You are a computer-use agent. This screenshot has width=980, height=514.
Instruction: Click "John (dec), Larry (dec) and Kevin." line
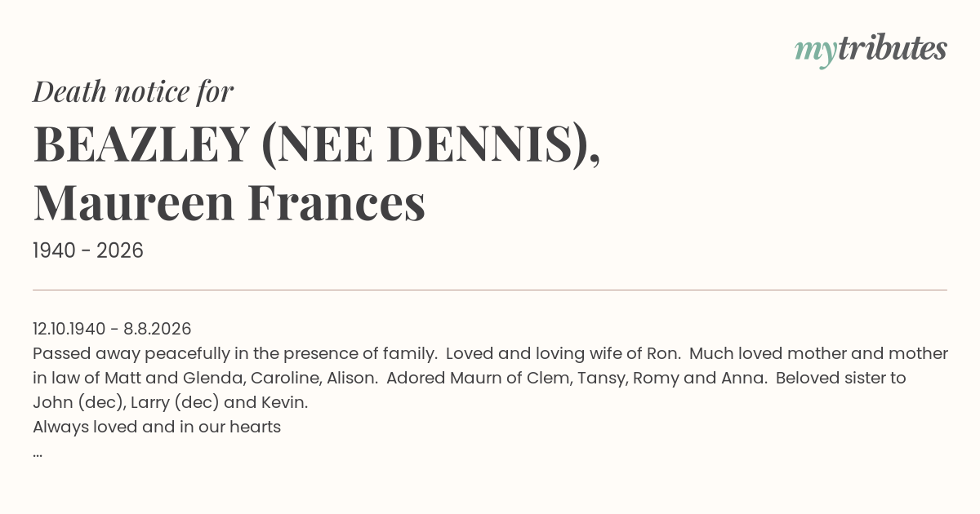171,402
